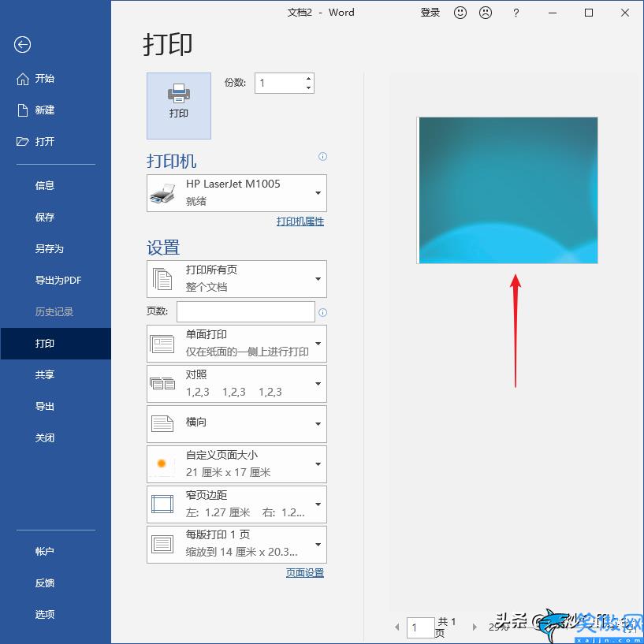This screenshot has height=644, width=644.
Task: Open the 每版打印 1 页 dropdown
Action: (236, 545)
